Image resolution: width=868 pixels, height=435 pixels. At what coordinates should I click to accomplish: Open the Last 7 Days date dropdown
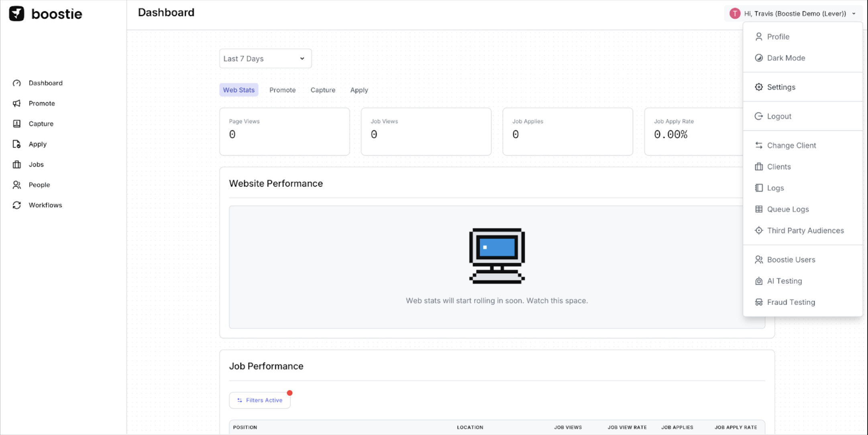265,59
